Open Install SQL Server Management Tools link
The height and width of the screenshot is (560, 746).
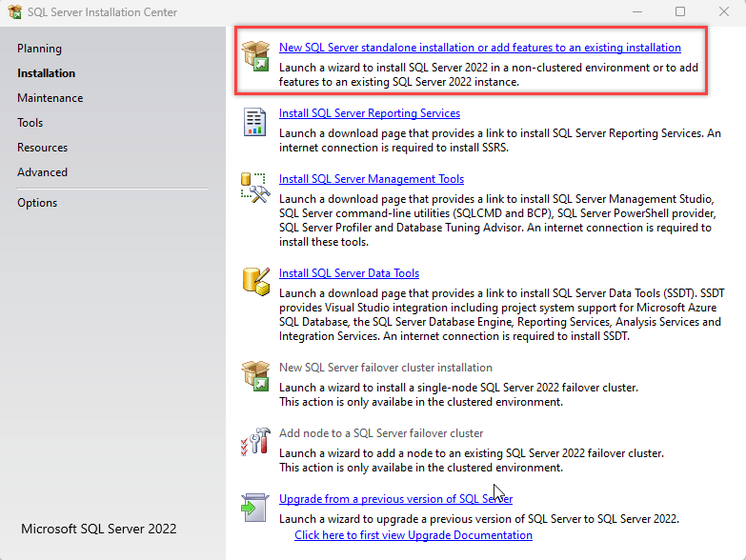click(x=372, y=179)
